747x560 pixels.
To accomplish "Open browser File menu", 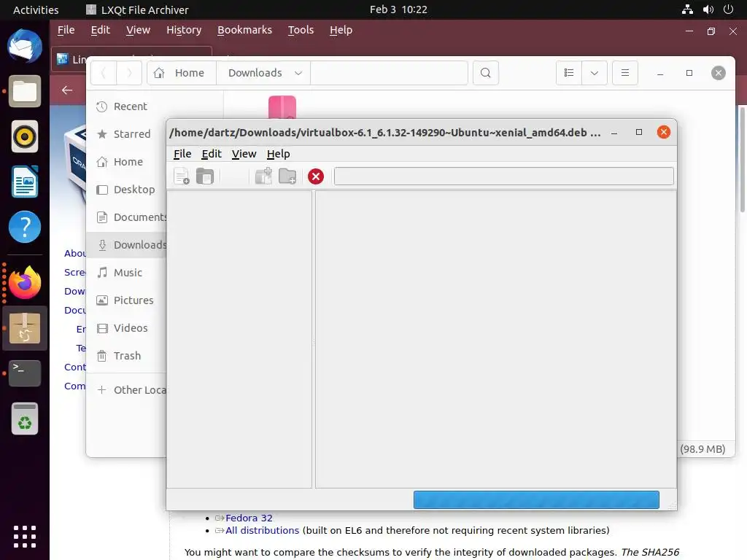I will tap(66, 30).
